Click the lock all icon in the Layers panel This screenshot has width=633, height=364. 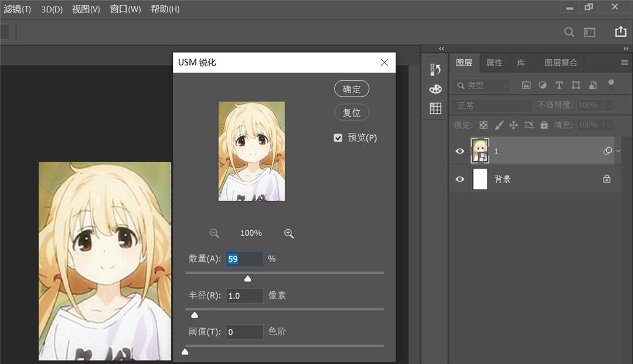coord(543,125)
